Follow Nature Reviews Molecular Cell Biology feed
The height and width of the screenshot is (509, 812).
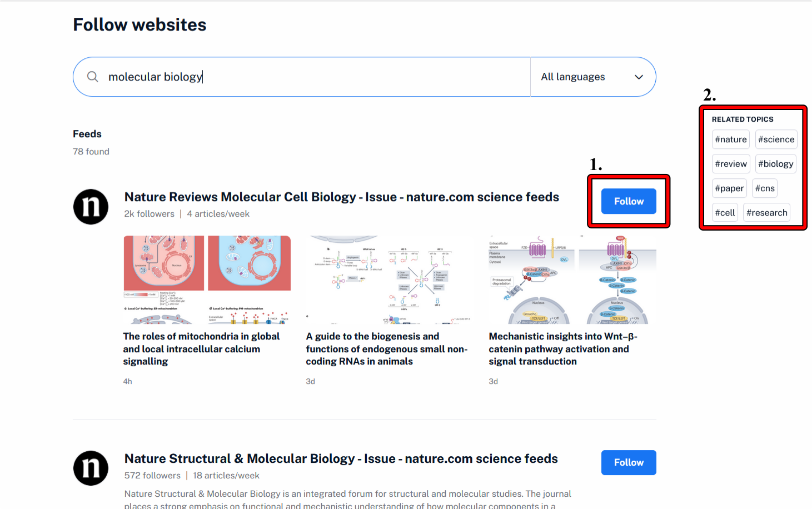[628, 201]
